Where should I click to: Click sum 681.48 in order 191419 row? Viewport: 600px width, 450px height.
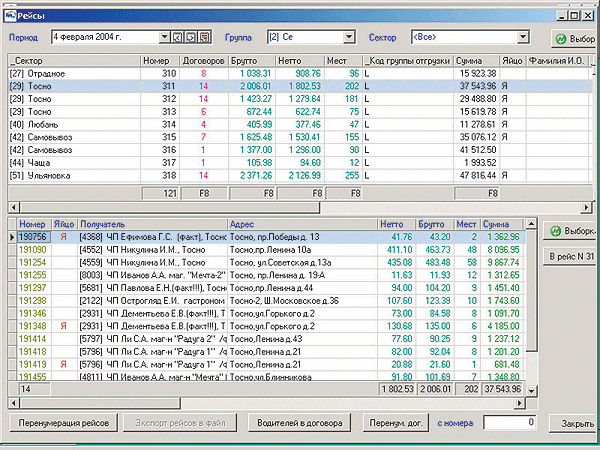coord(506,364)
